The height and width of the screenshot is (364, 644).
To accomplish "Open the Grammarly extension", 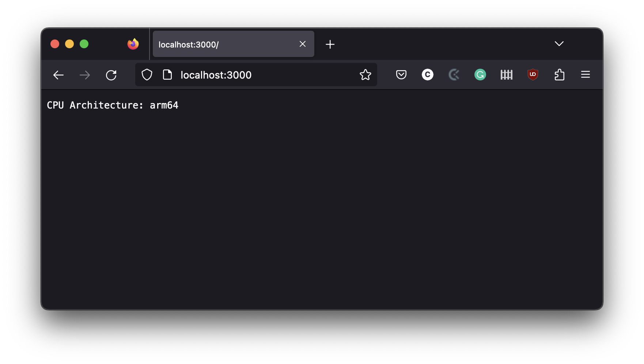I will tap(480, 75).
